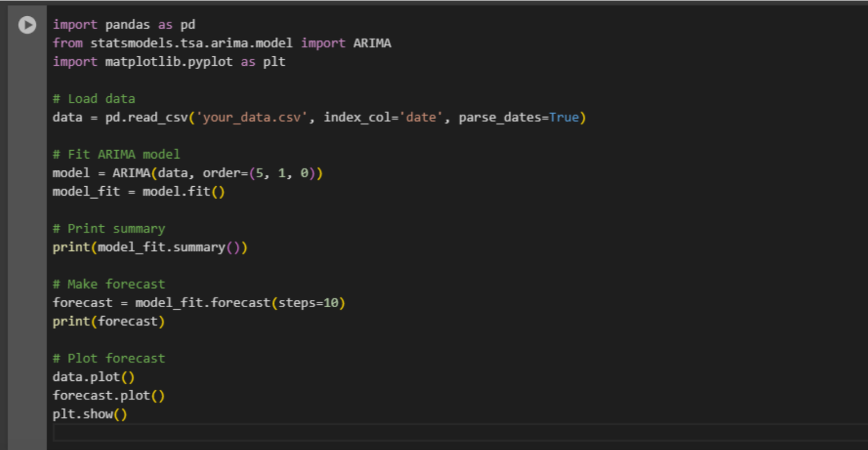Screen dimensions: 868x450
Task: Click on 'matplotlib.pyplot' in third import line
Action: 169,62
